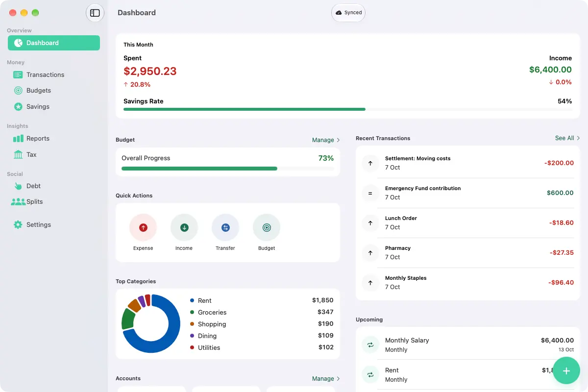Image resolution: width=588 pixels, height=392 pixels.
Task: Open the Savings page
Action: 54,106
